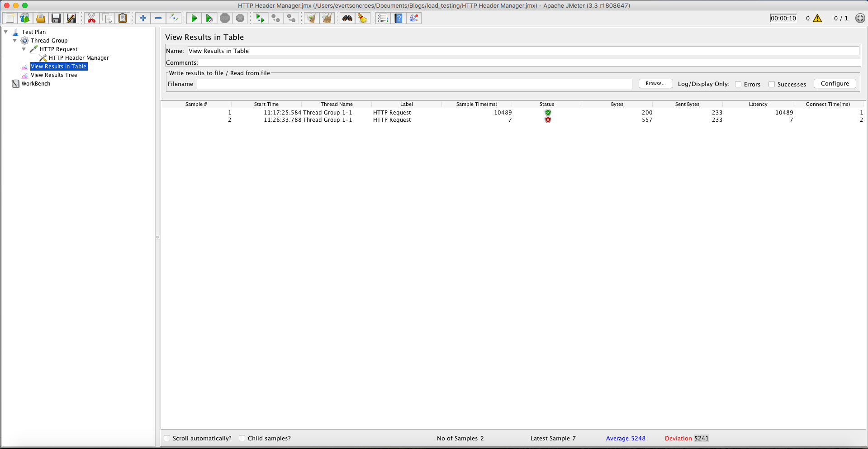Copy the selected element via toolbar
This screenshot has height=449, width=868.
click(x=107, y=18)
